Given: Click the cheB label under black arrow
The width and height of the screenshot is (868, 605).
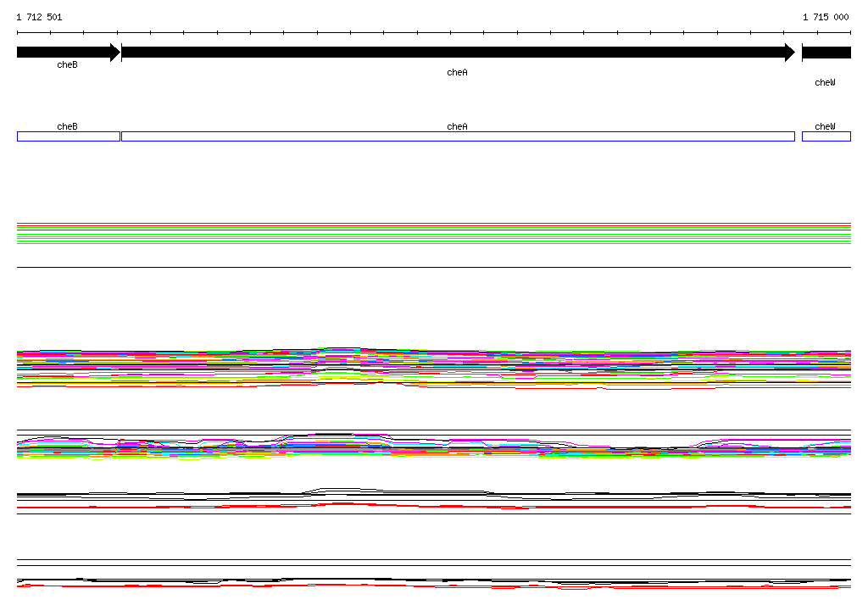Looking at the screenshot, I should [68, 64].
